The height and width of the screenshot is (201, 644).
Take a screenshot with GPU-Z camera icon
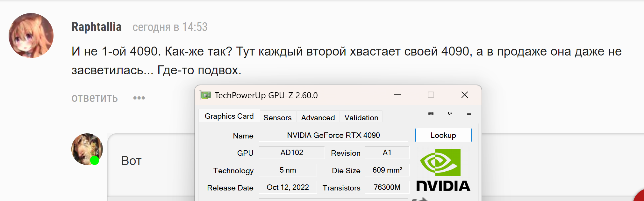(431, 113)
